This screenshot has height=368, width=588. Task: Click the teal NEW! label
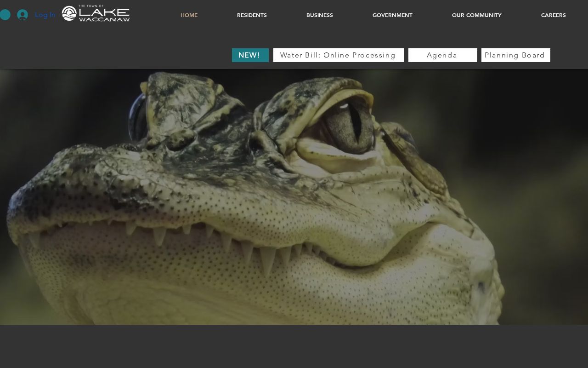pyautogui.click(x=250, y=55)
